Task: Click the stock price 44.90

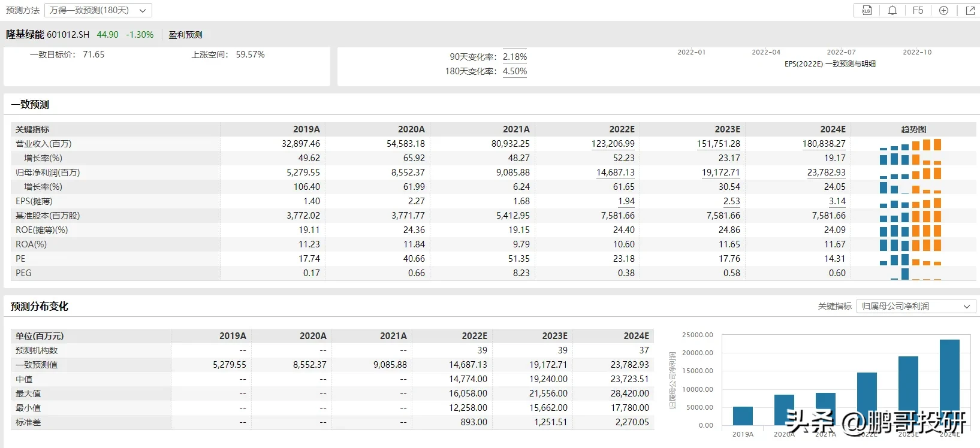Action: point(108,35)
